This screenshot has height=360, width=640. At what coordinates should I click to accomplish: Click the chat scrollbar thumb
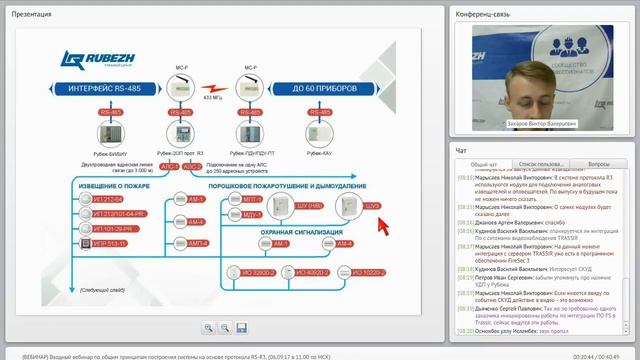pos(626,300)
